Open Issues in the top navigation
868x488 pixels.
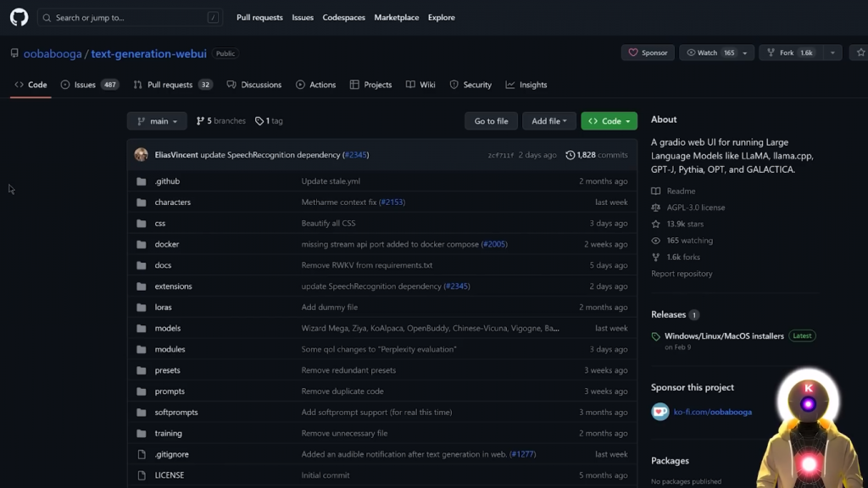303,17
